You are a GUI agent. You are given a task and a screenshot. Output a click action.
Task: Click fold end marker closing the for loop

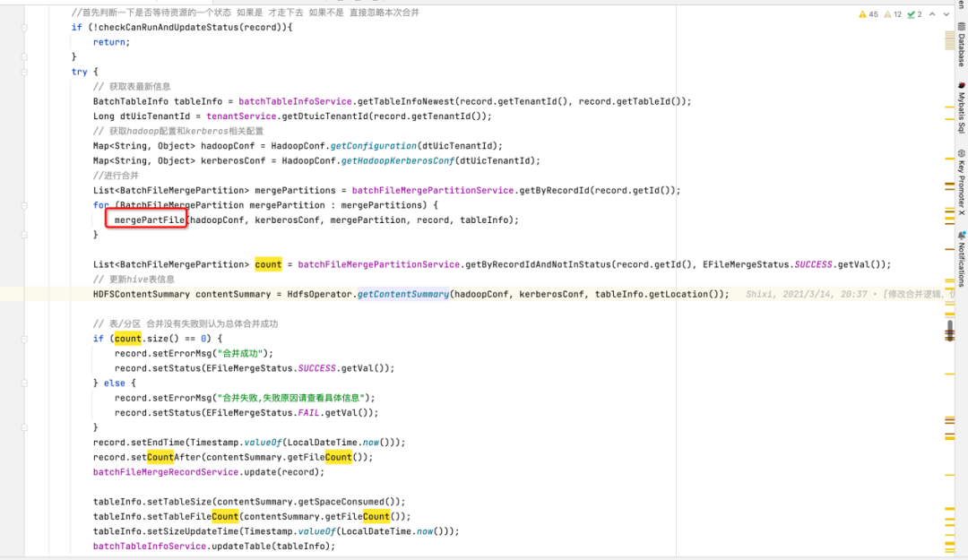[24, 235]
